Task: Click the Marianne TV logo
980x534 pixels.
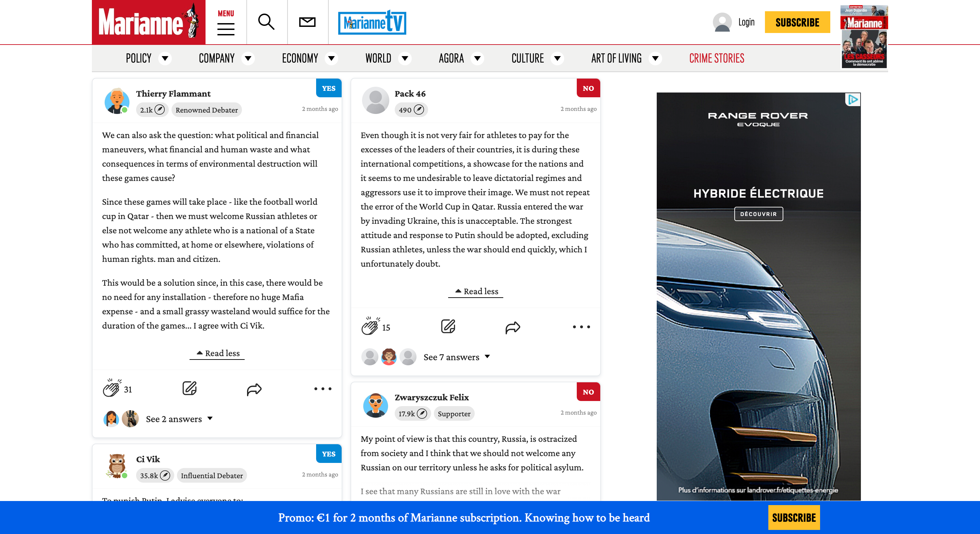Action: (372, 22)
